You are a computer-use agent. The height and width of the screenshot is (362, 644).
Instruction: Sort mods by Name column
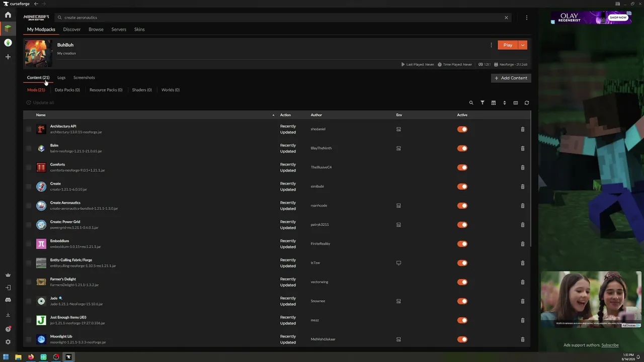(41, 115)
